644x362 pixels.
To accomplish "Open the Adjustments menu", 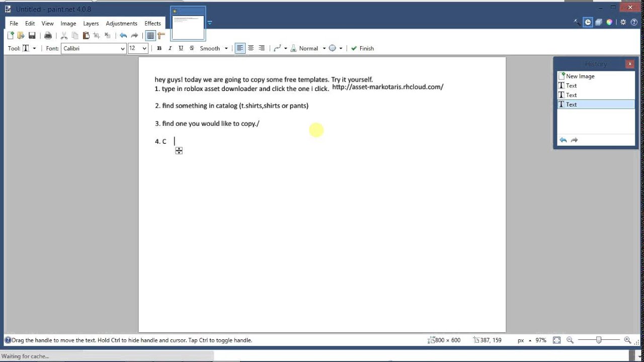I will point(122,23).
